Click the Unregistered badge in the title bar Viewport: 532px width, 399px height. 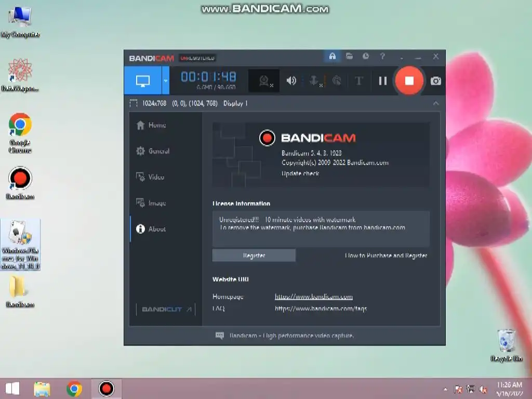pyautogui.click(x=197, y=58)
